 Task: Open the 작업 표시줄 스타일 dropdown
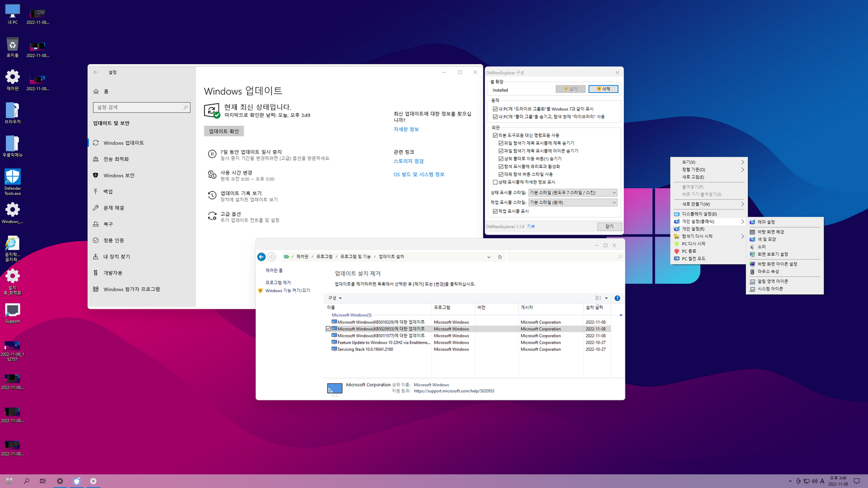(x=573, y=202)
